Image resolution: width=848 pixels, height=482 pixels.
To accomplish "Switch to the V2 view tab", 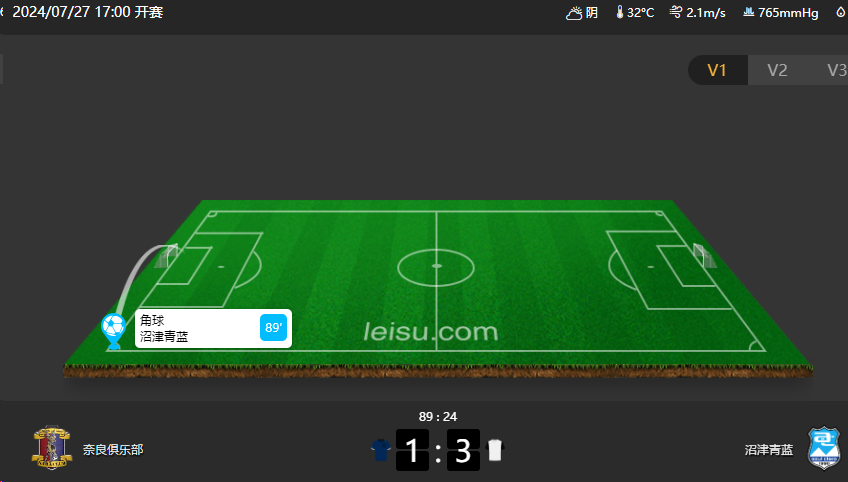I will point(777,70).
